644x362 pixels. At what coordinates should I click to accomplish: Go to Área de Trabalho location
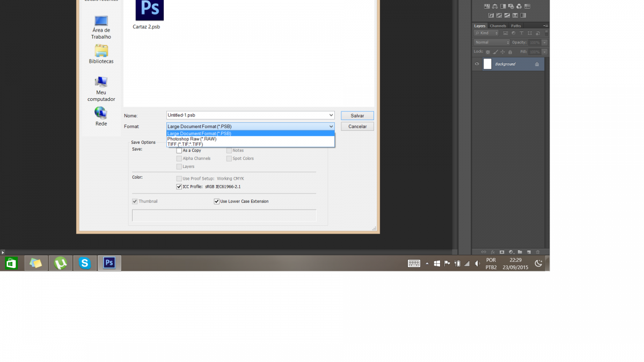[101, 28]
